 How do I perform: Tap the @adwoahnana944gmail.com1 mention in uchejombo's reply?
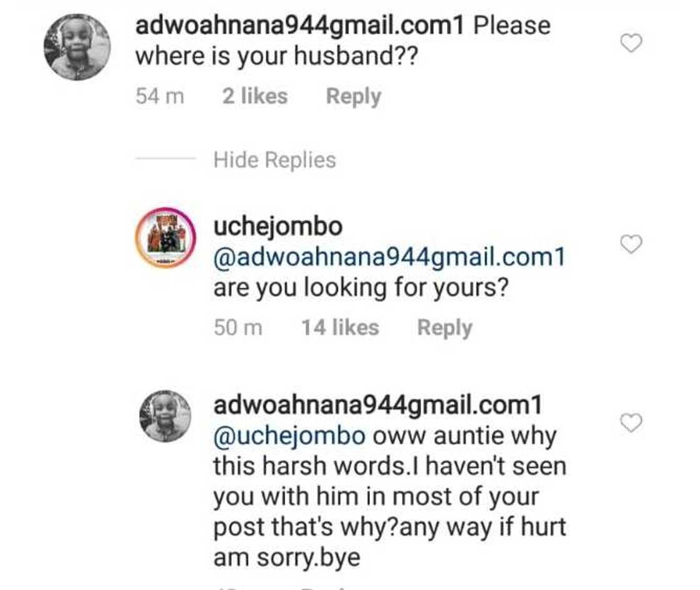389,257
